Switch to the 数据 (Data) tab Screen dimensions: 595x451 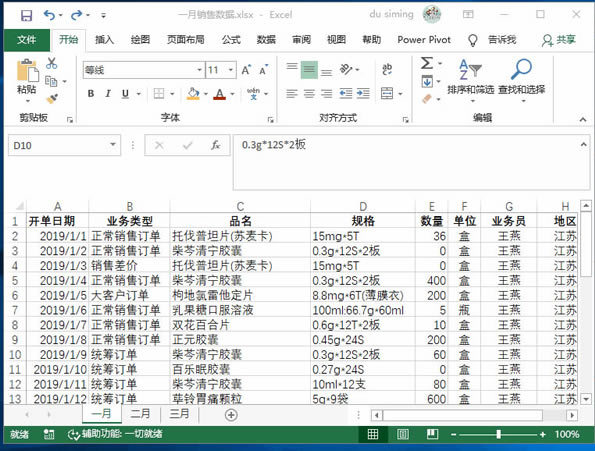tap(266, 39)
